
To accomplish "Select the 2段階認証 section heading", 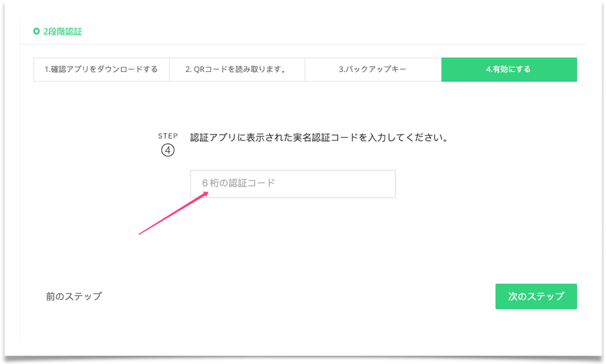I will pos(62,31).
